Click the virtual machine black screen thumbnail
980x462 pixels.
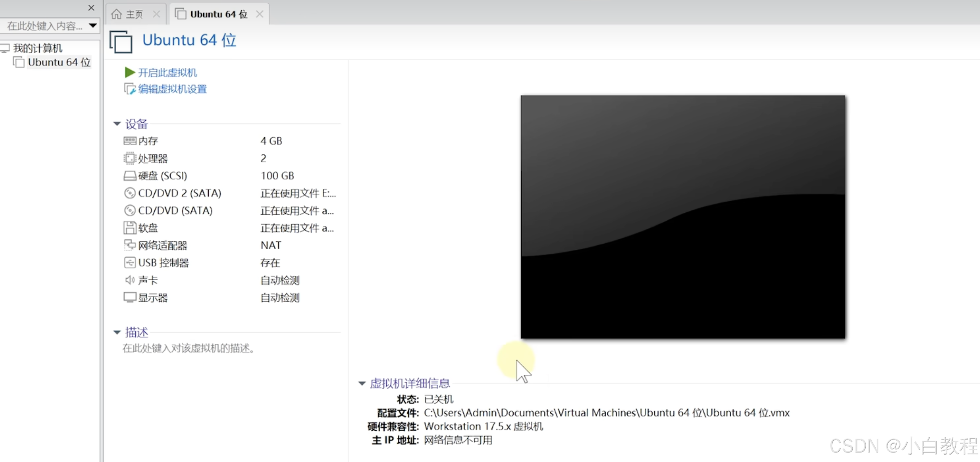(x=682, y=217)
